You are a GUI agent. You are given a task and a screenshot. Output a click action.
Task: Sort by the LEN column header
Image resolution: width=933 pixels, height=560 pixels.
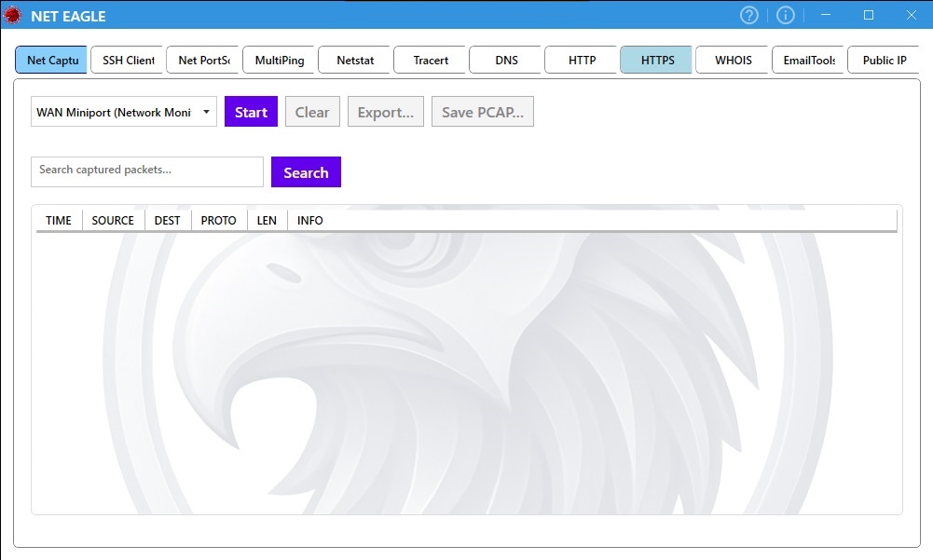point(268,220)
